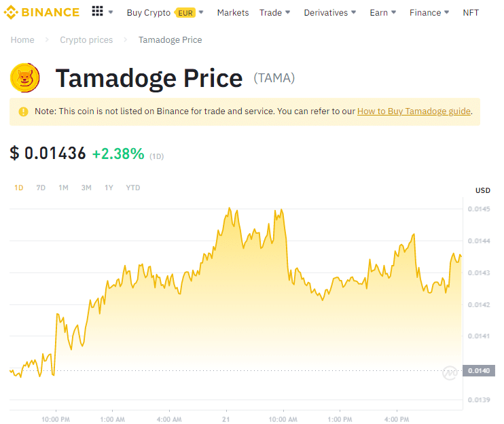Screen dimensions: 504x424
Task: Open the How to Buy Tamadoge guide link
Action: pos(414,111)
